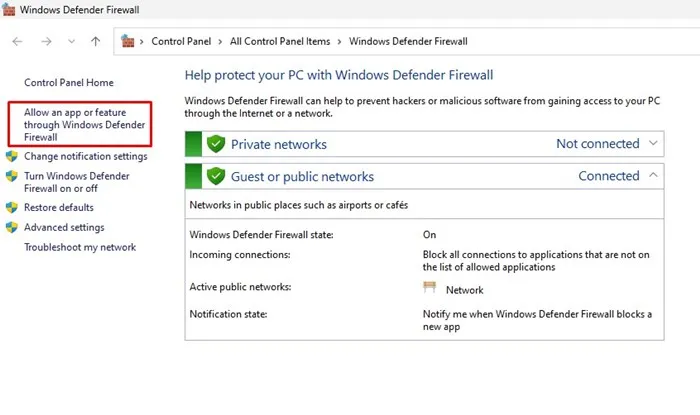700x415 pixels.
Task: Select Control Panel in the address breadcrumb
Action: coord(183,42)
